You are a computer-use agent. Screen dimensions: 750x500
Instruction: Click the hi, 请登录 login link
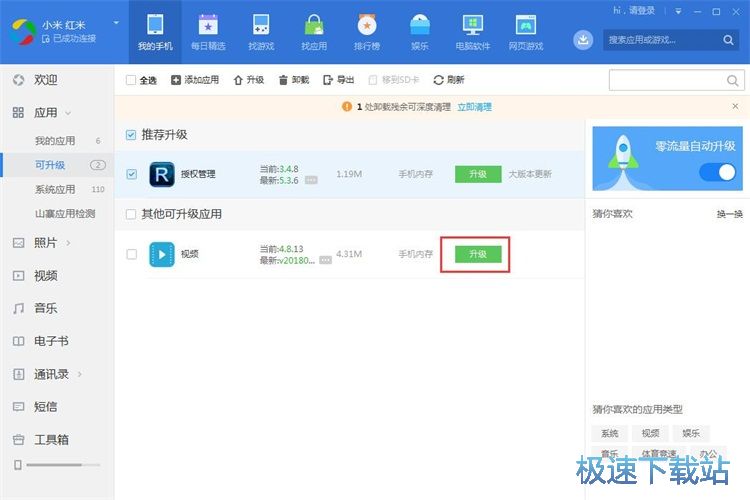tap(634, 11)
